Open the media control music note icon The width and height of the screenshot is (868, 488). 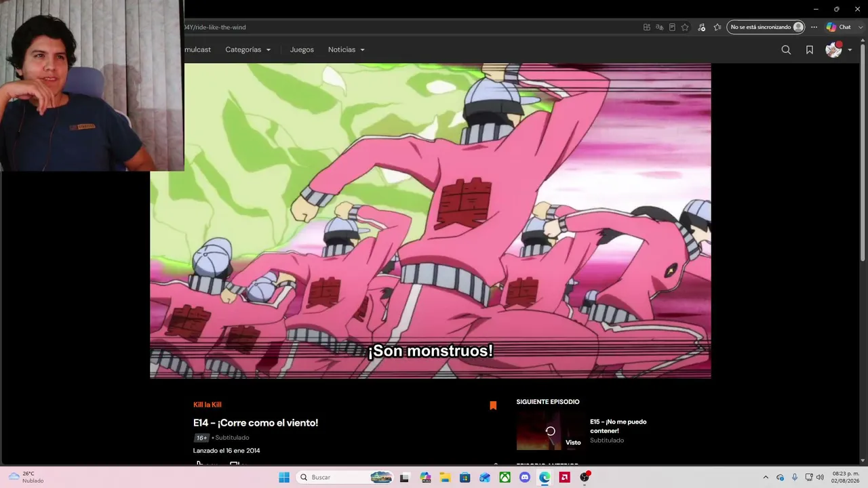(x=701, y=27)
